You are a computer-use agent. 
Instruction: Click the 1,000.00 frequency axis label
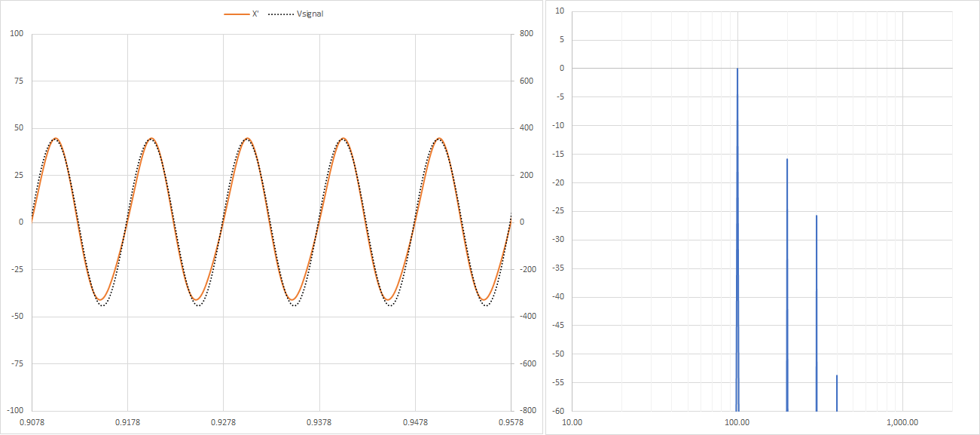(x=902, y=422)
